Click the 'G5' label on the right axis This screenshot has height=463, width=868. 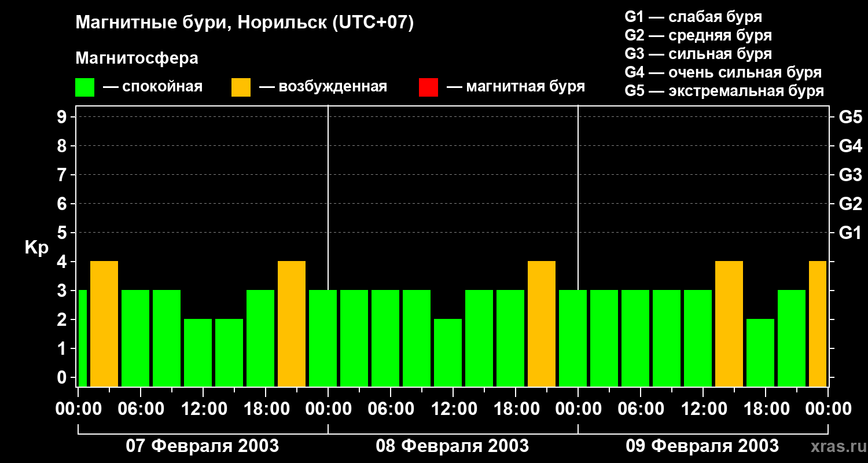coord(850,117)
